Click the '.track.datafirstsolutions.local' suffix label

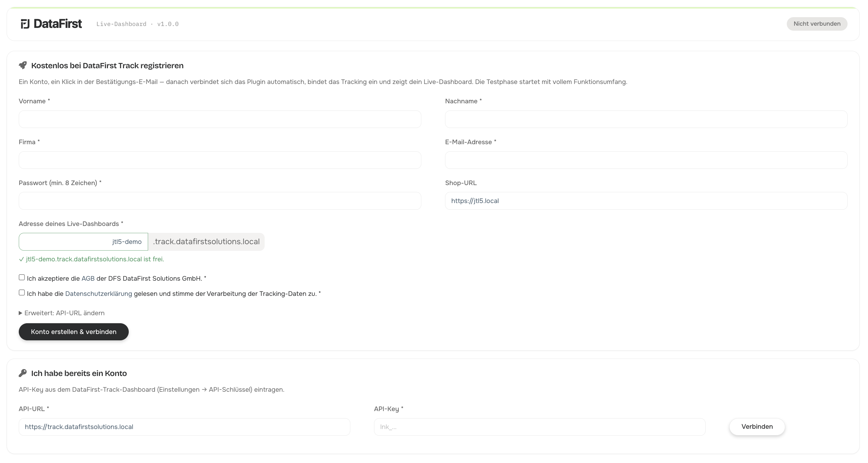pos(206,242)
